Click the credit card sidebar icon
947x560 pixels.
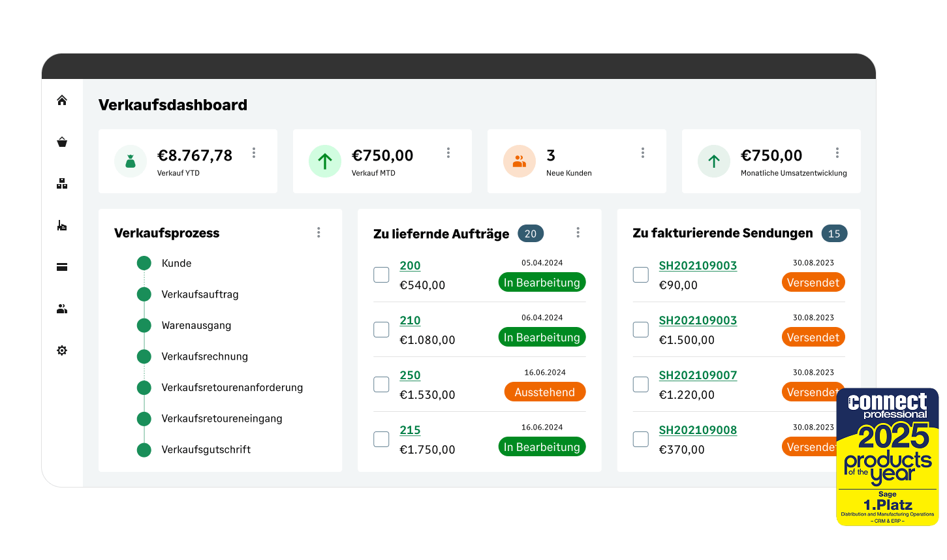click(62, 267)
